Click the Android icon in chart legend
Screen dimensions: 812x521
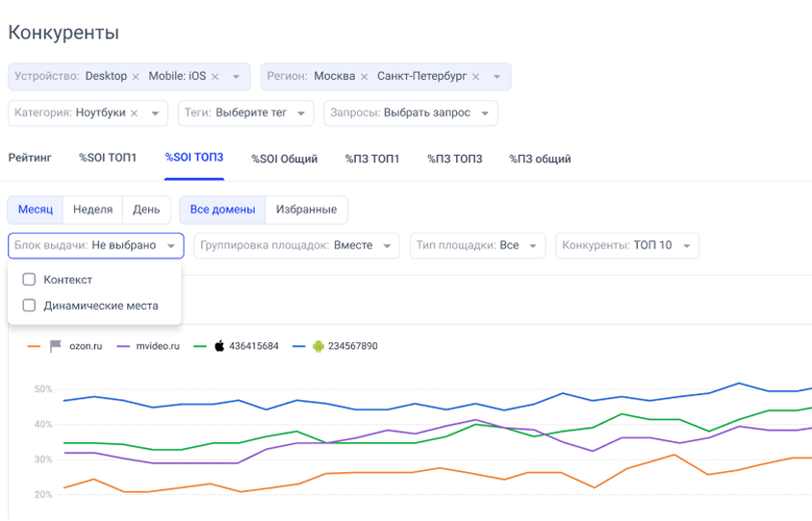318,346
